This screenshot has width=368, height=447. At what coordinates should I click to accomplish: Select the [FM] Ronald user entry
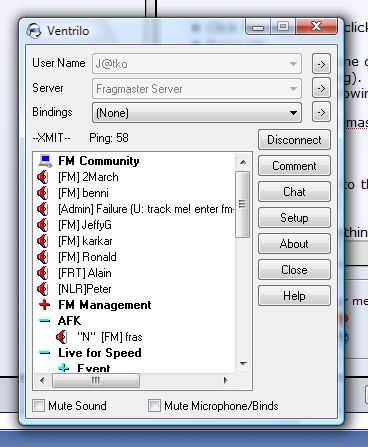click(87, 257)
